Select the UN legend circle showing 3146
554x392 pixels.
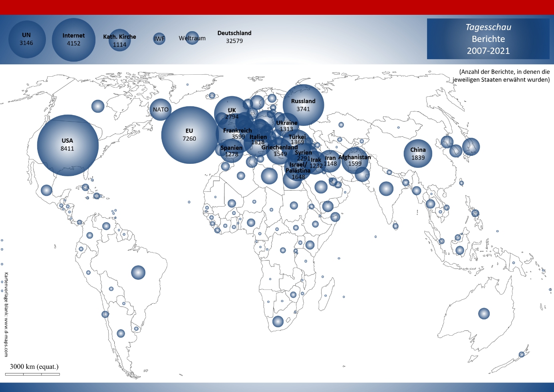click(27, 39)
